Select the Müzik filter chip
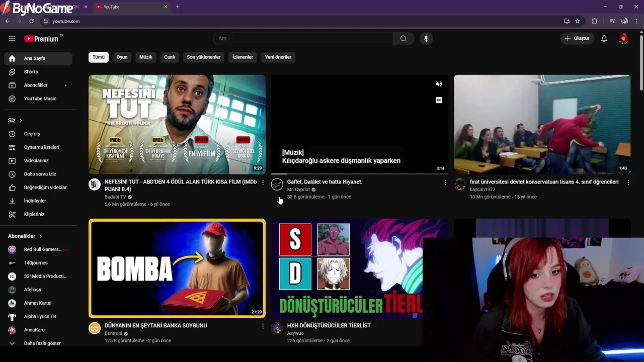The image size is (644, 362). [145, 57]
